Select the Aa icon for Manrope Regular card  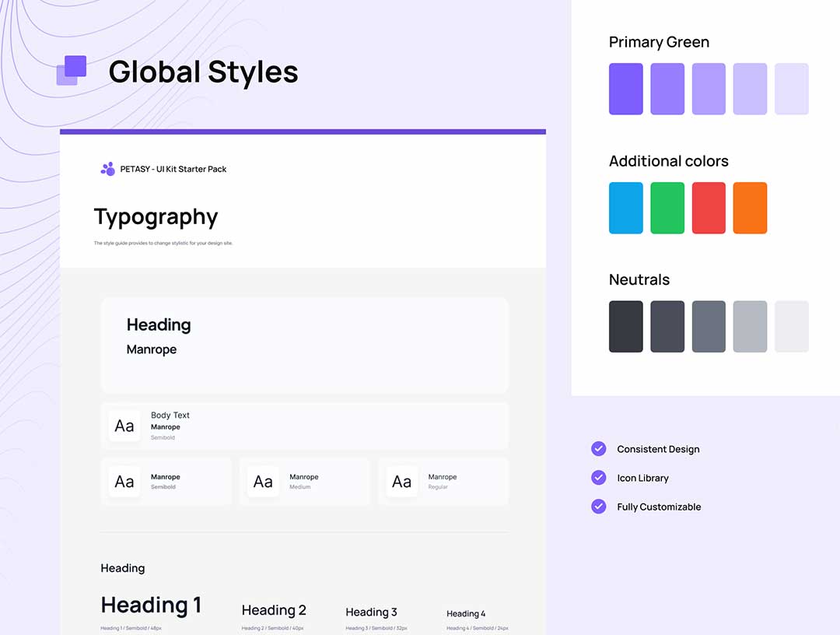401,482
